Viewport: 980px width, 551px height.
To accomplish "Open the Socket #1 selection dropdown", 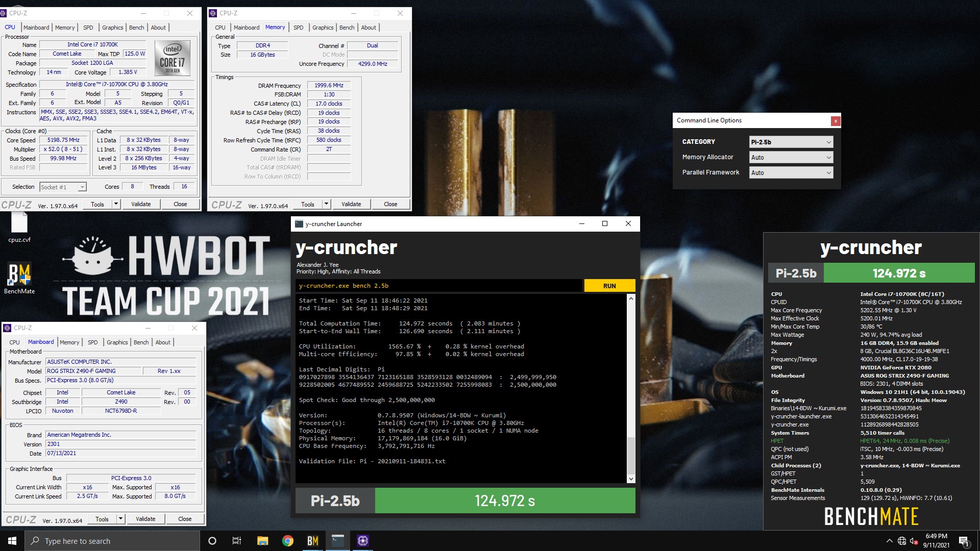I will coord(63,187).
